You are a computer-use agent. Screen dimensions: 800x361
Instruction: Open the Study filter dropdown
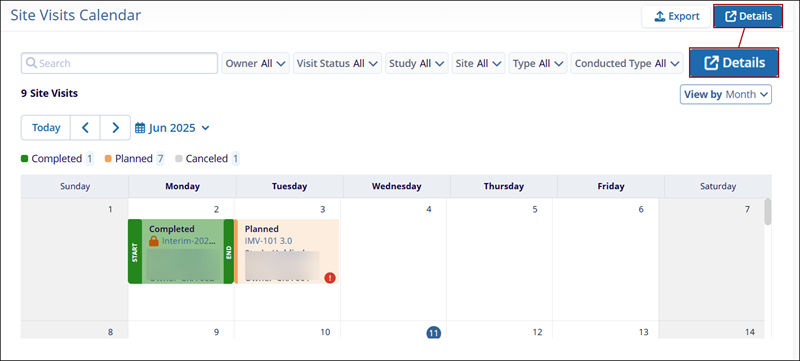pyautogui.click(x=417, y=63)
